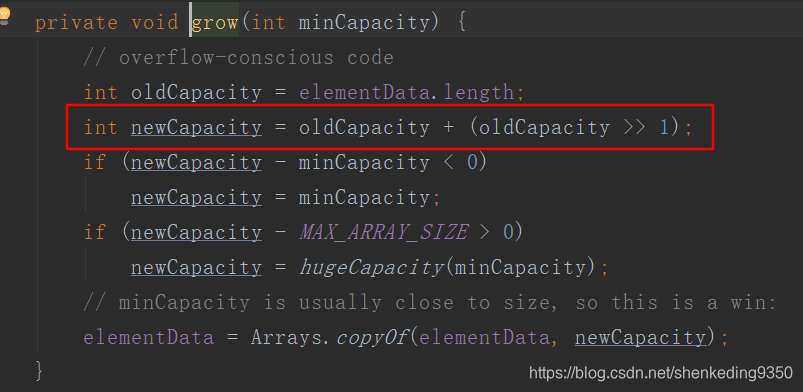The height and width of the screenshot is (392, 803).
Task: Click newCapacity before MAX_ARRAY_SIZE
Action: (197, 232)
